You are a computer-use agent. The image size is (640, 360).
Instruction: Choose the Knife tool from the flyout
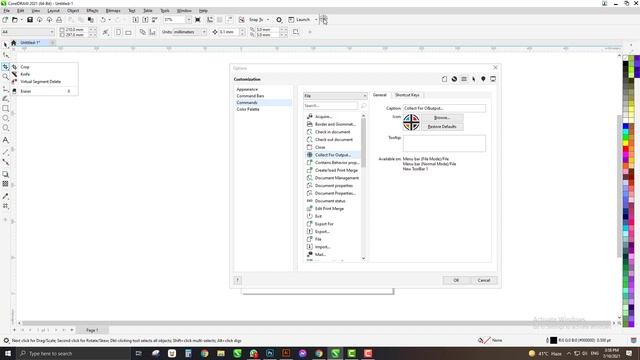click(x=25, y=74)
